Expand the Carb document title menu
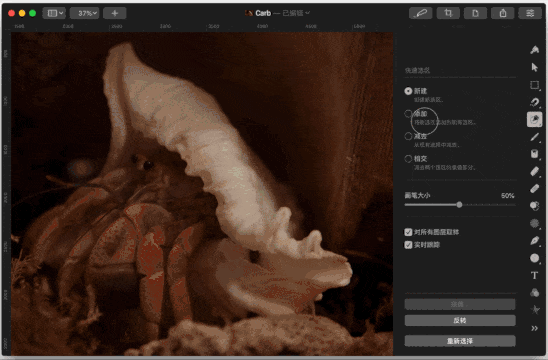This screenshot has height=360, width=548. point(277,13)
